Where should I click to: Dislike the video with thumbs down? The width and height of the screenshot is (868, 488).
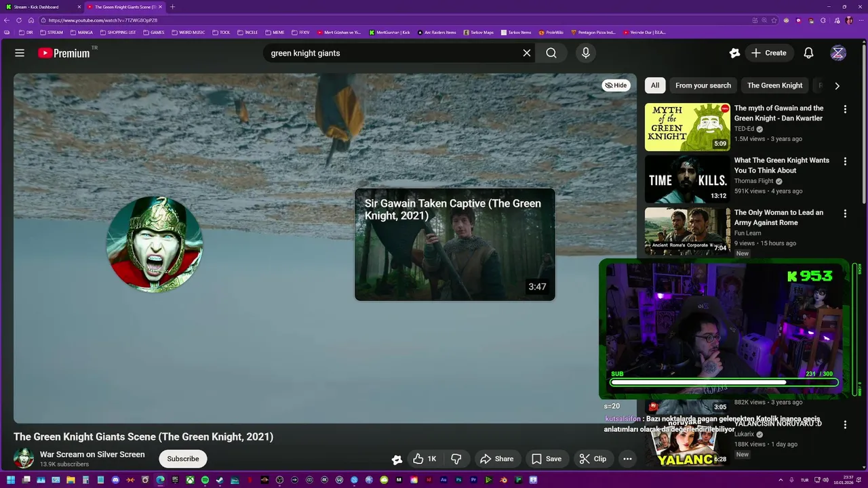456,459
